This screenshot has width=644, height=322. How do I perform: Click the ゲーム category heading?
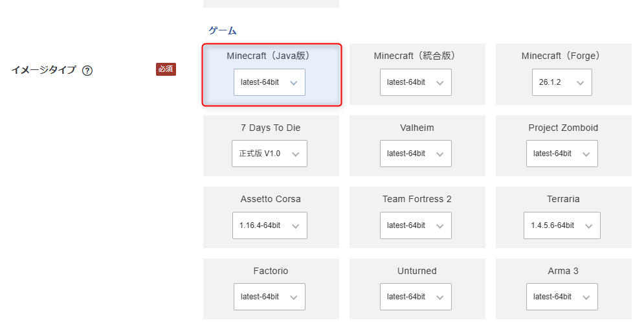point(222,30)
